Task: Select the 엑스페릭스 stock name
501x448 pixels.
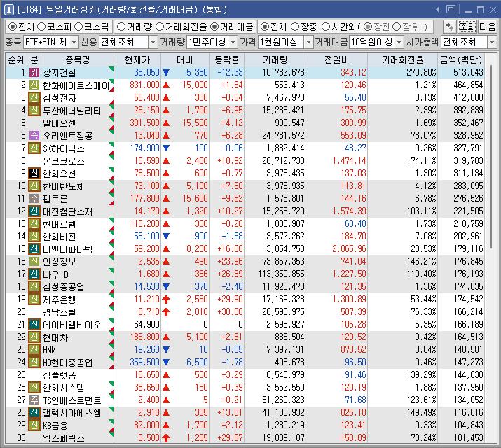Action: click(64, 437)
